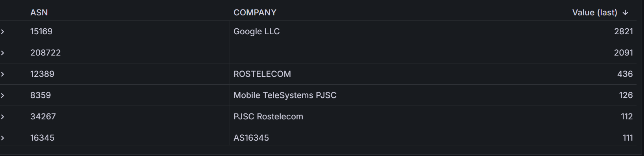Image resolution: width=644 pixels, height=156 pixels.
Task: Expand the ASN 8359 row chevron
Action: click(x=2, y=95)
